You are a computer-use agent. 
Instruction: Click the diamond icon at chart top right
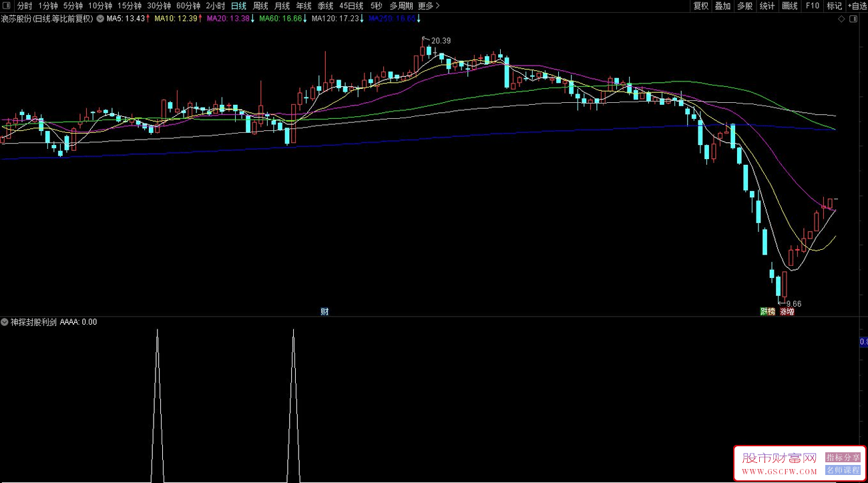click(x=841, y=19)
